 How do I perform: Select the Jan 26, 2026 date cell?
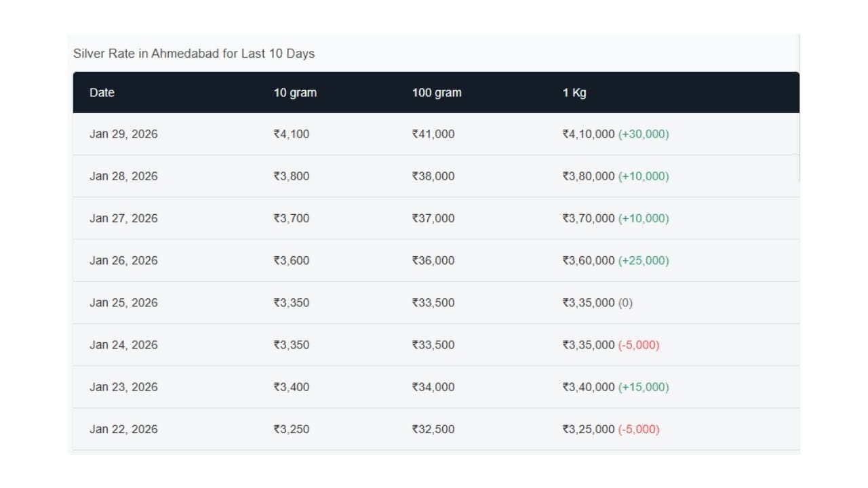(x=123, y=260)
